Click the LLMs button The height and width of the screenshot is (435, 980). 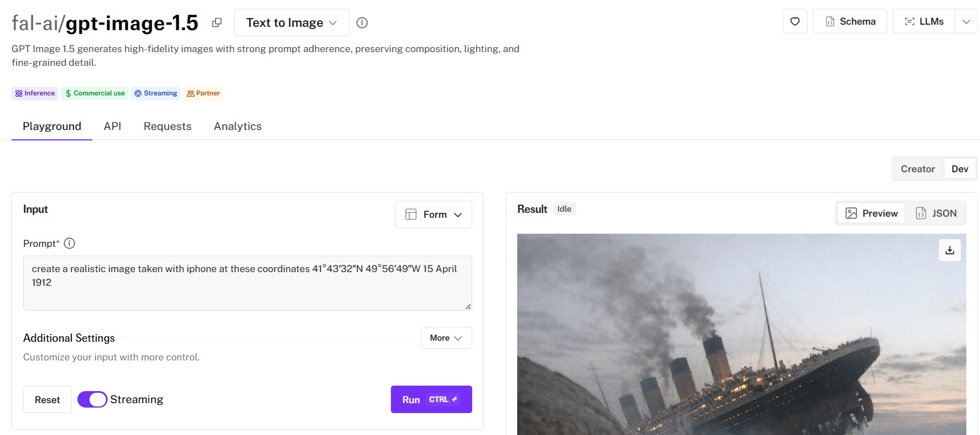pos(923,21)
